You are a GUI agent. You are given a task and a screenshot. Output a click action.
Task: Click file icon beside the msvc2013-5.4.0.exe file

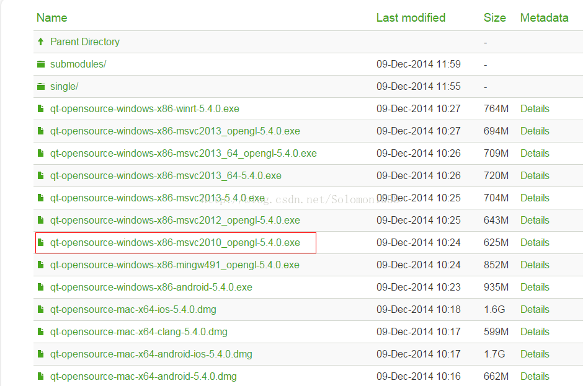pyautogui.click(x=41, y=198)
